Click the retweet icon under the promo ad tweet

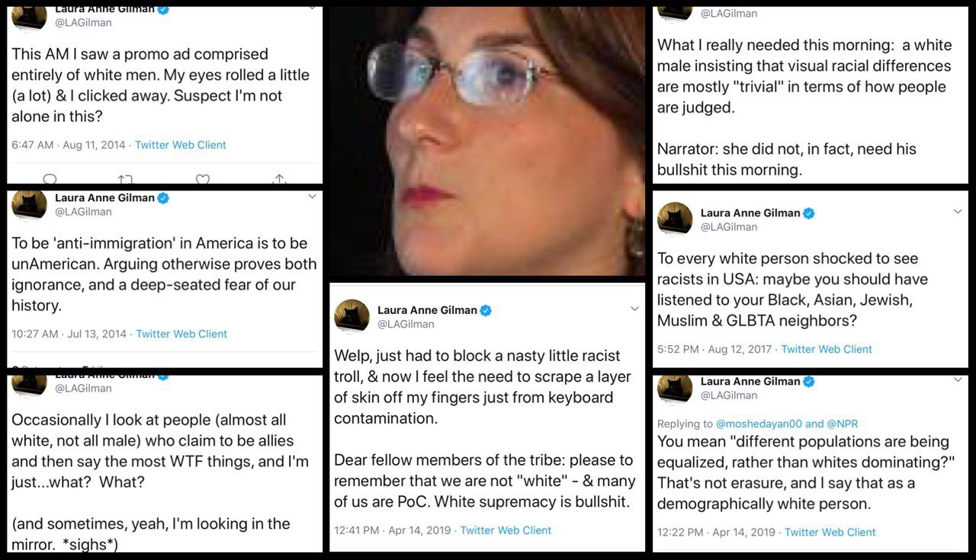[x=126, y=179]
